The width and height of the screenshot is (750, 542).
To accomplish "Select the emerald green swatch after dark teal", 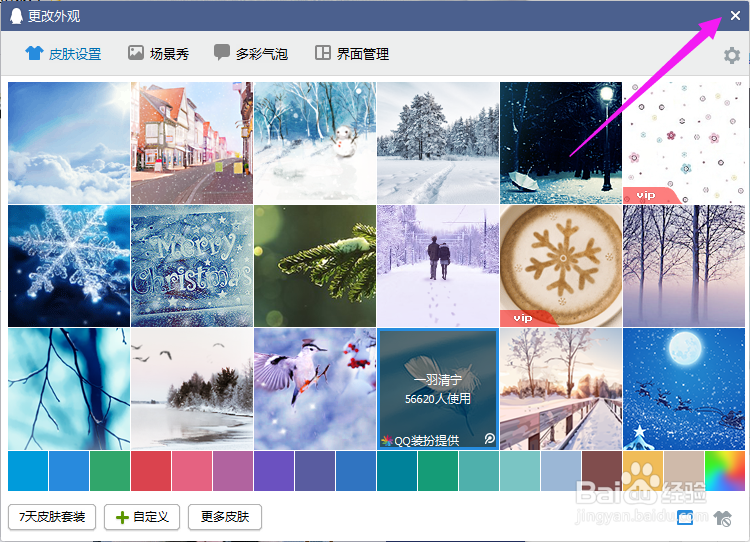I will (438, 471).
